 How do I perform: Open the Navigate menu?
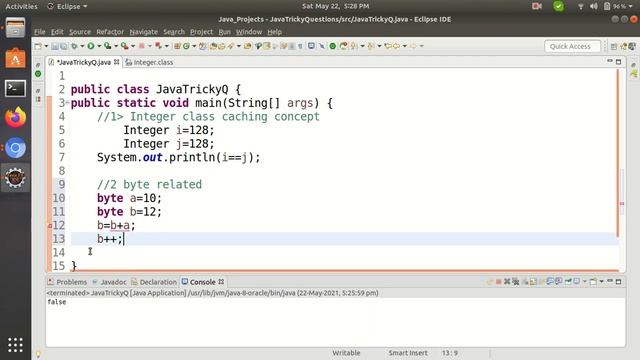tap(143, 32)
